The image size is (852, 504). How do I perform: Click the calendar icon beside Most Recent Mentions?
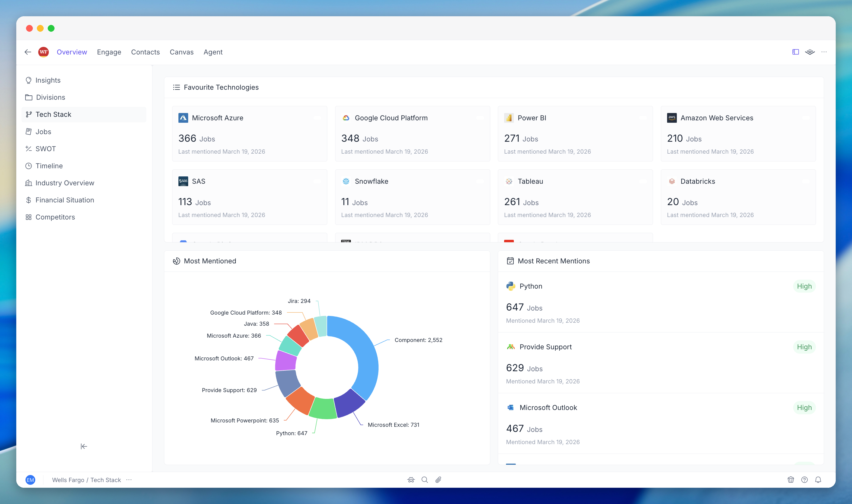[x=510, y=261]
